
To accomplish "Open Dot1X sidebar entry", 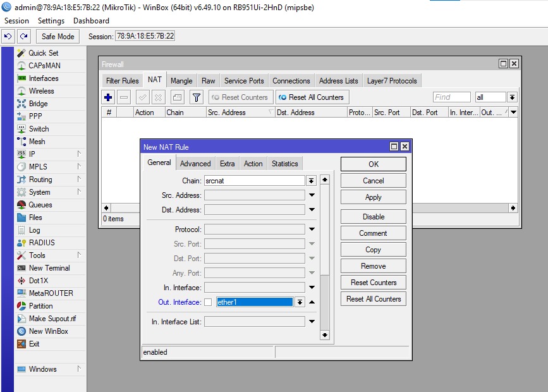I will tap(51, 281).
